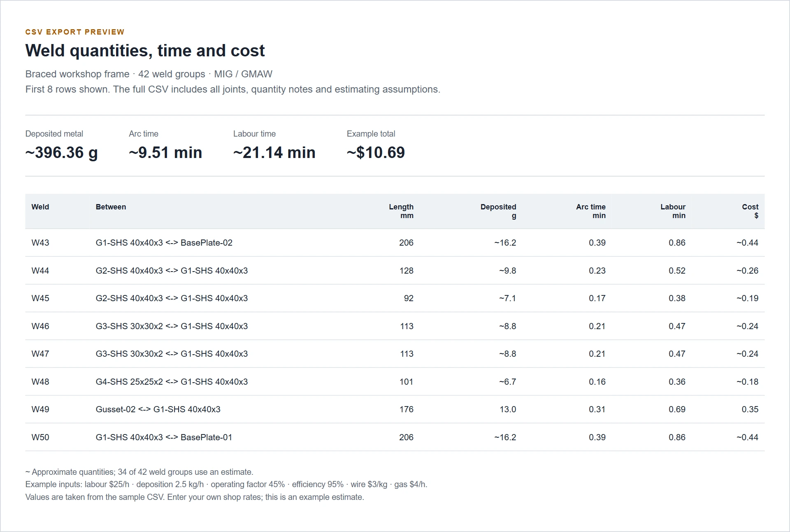Select the Example total ~$10.69
Viewport: 790px width, 532px height.
(376, 153)
